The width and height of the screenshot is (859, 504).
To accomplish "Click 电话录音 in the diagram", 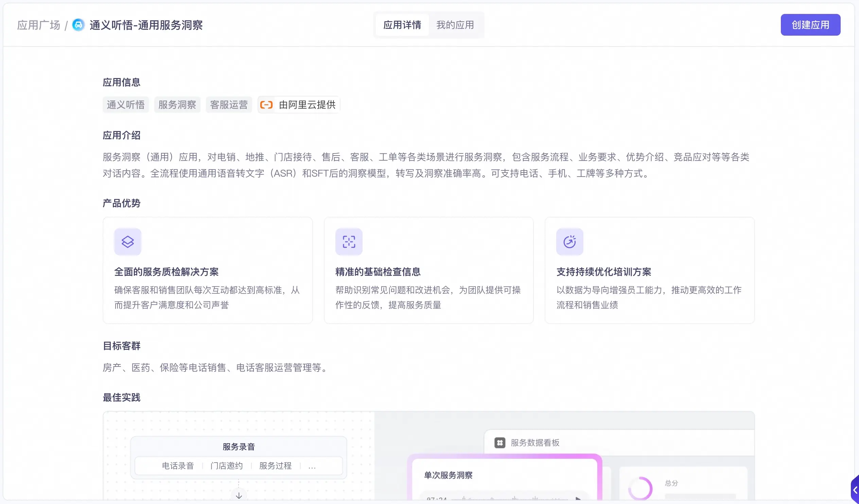I will coord(178,466).
